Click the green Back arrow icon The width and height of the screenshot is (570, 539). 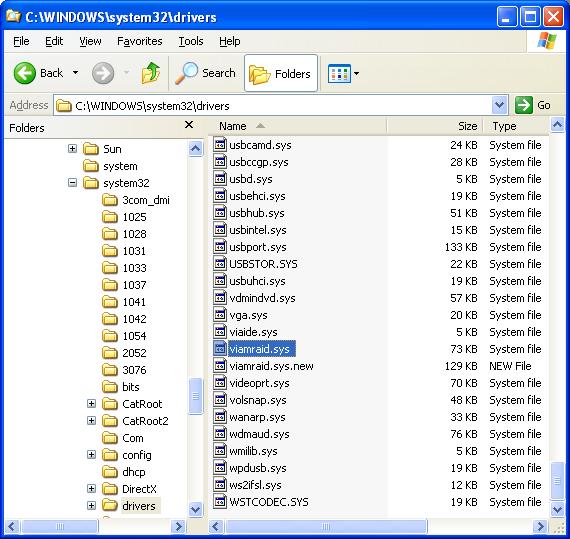tap(24, 73)
